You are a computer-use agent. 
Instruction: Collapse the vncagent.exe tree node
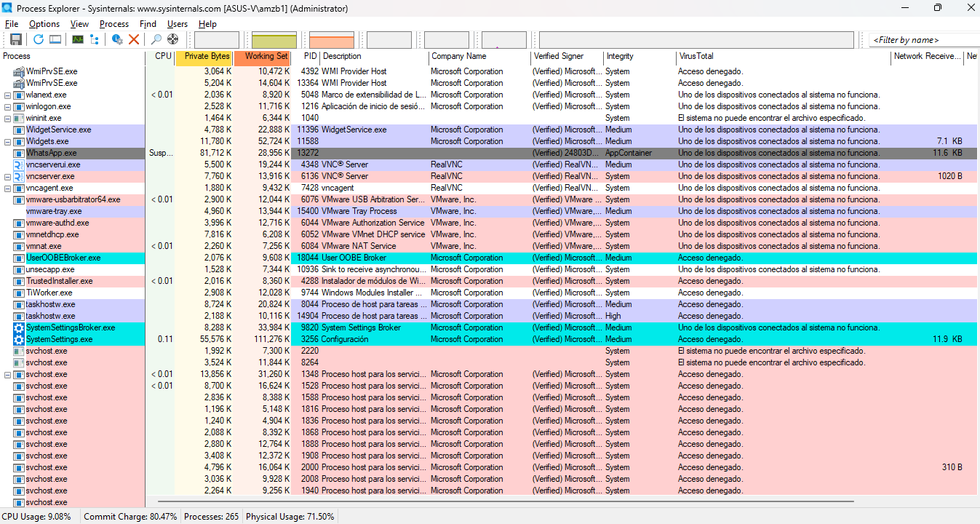click(x=8, y=188)
